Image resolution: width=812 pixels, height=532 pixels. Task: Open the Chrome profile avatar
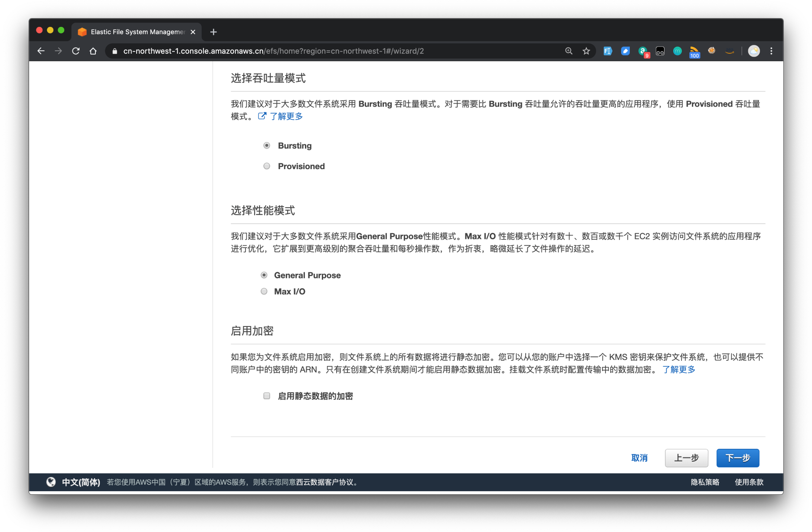click(754, 51)
